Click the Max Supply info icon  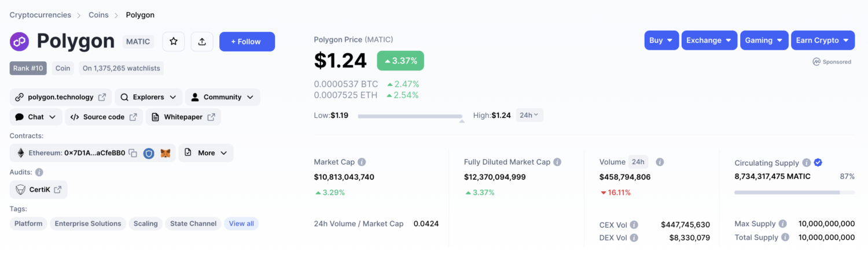(782, 224)
